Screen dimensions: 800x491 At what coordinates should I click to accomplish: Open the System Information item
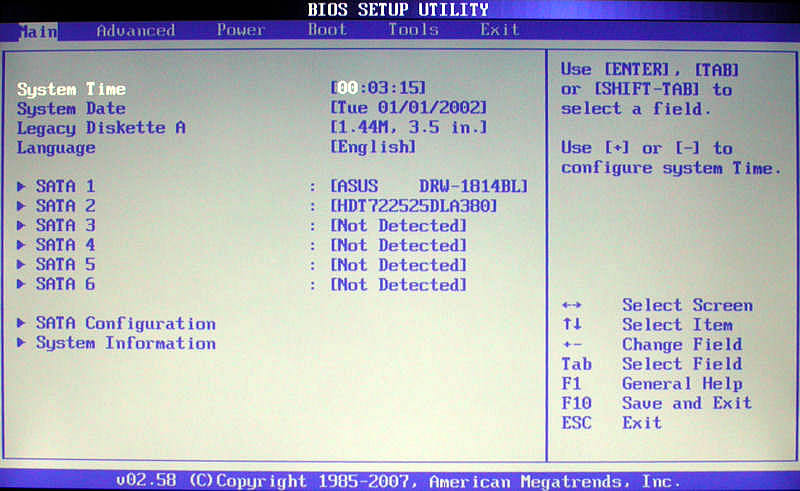(x=126, y=343)
